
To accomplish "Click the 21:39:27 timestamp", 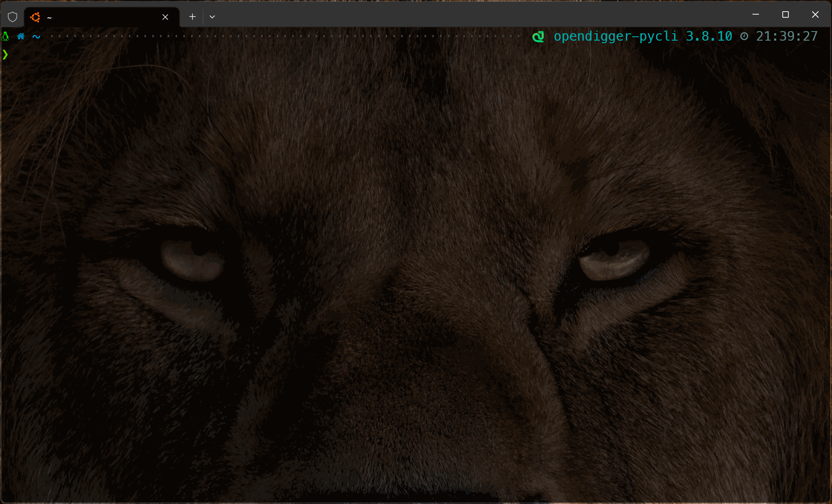I will point(787,36).
